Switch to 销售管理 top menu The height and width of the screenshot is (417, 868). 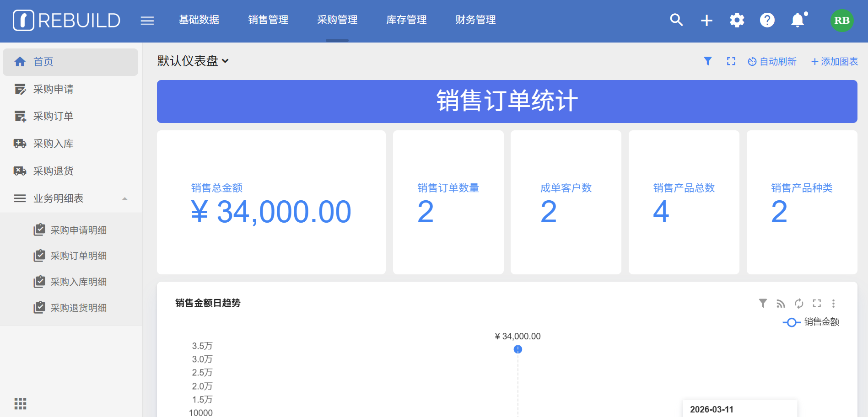[x=268, y=20]
